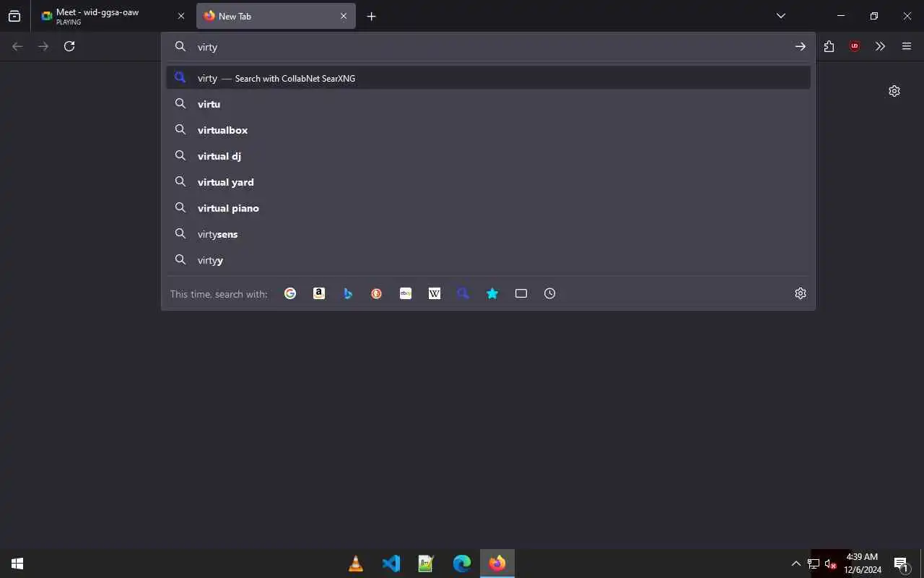Open notepad editor app in taskbar
The height and width of the screenshot is (578, 924).
tap(427, 564)
